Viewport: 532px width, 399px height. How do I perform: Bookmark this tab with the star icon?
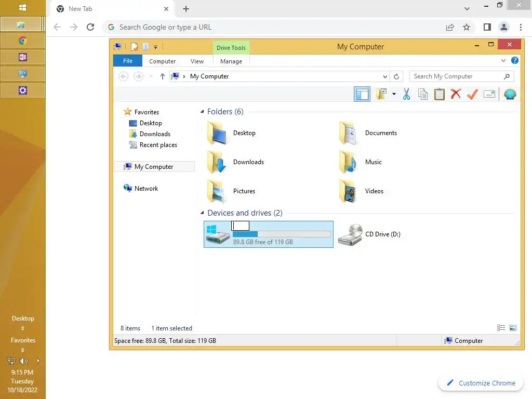(x=467, y=27)
